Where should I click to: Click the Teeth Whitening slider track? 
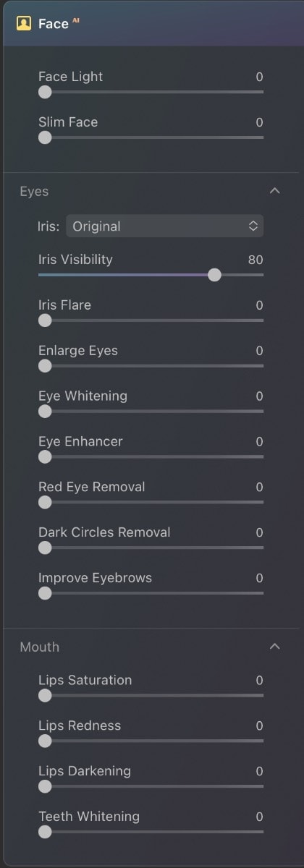[x=151, y=832]
